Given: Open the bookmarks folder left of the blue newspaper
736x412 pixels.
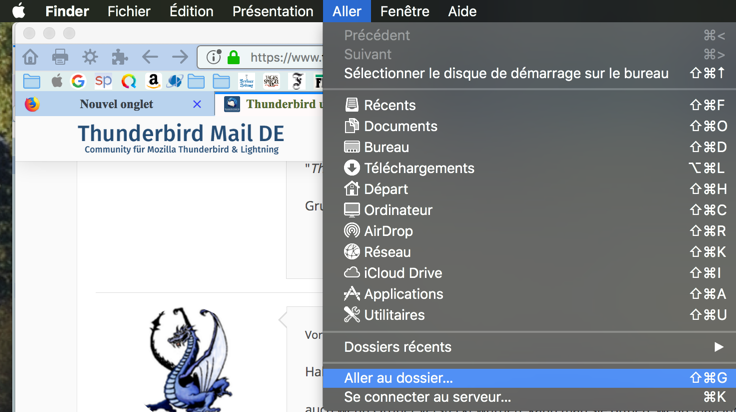Looking at the screenshot, I should click(x=221, y=81).
